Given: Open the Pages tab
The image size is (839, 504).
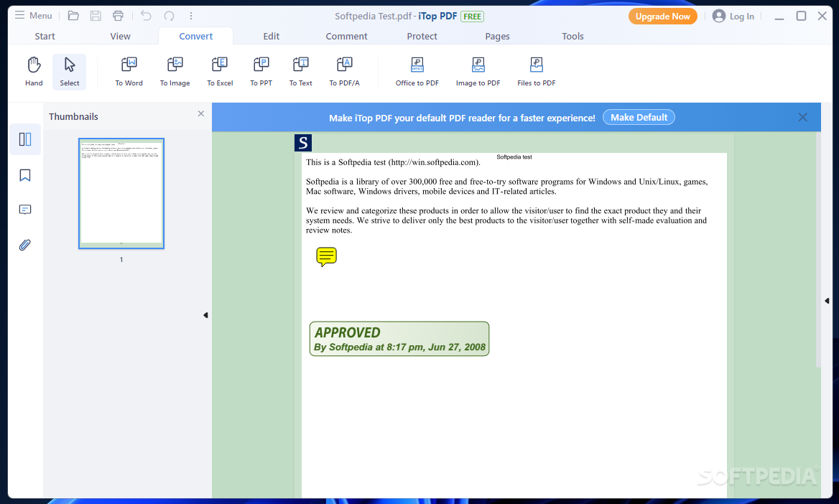Looking at the screenshot, I should point(497,36).
